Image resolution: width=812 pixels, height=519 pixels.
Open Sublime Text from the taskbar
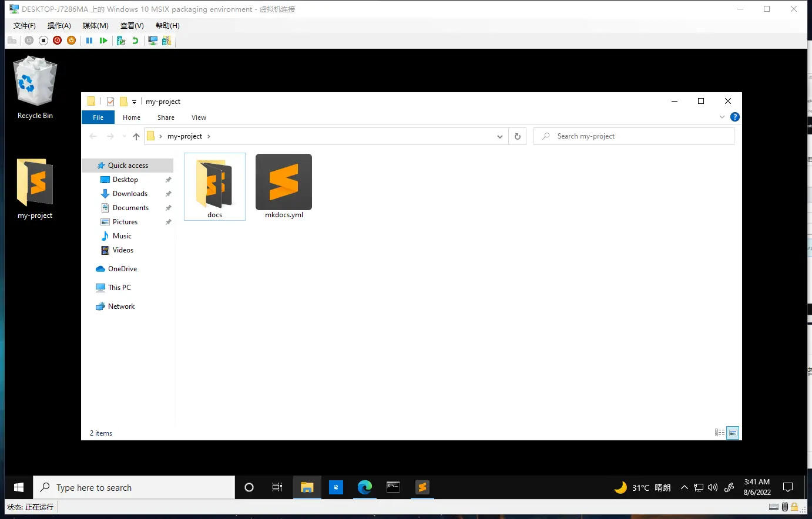[422, 487]
